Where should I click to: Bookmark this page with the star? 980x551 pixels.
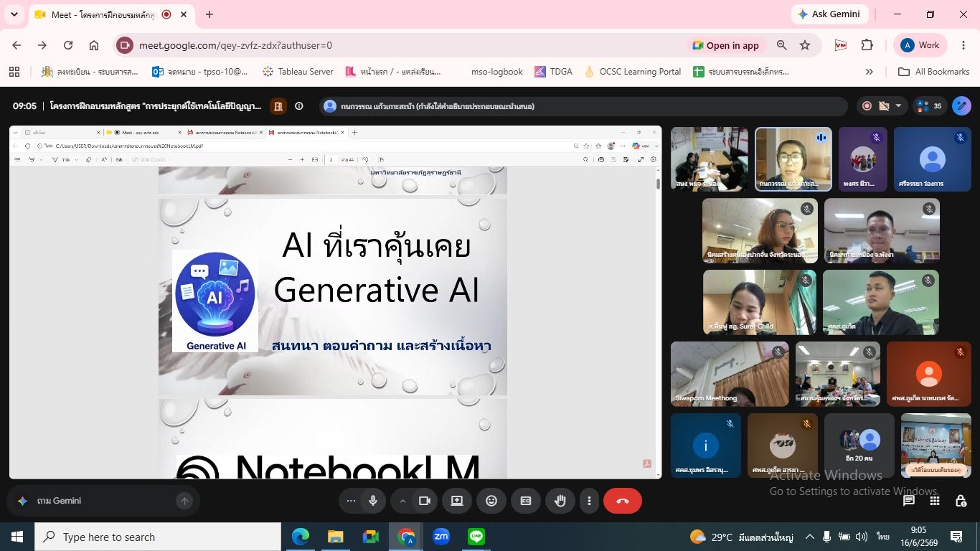(805, 45)
